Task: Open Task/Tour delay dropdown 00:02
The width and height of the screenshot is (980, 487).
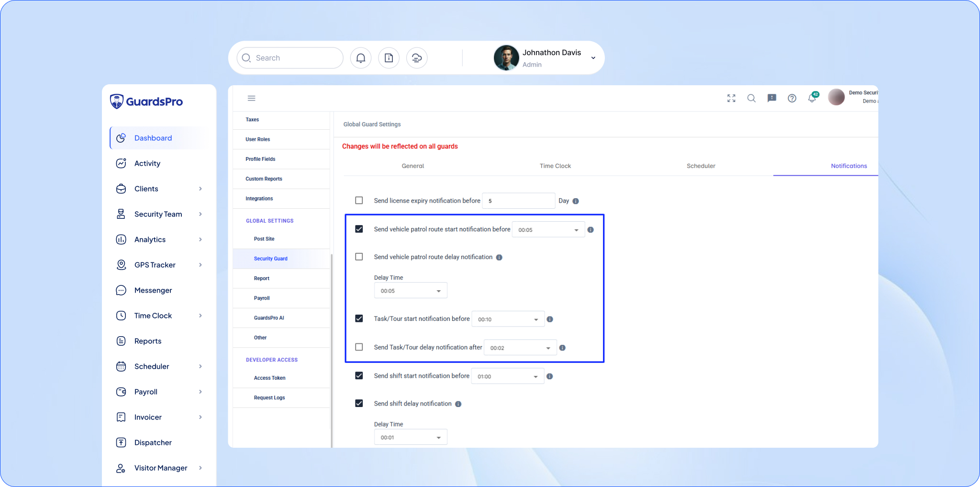Action: tap(521, 348)
